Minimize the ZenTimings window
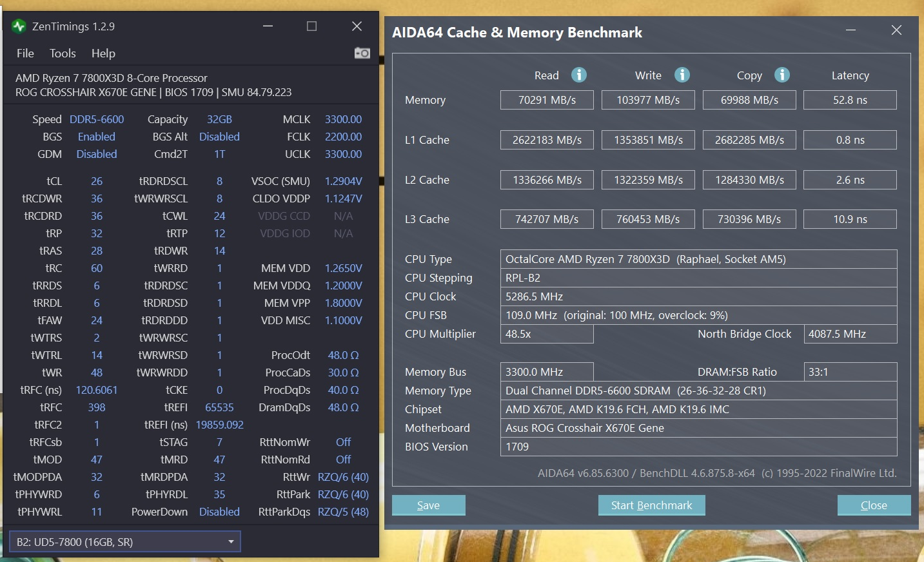Image resolution: width=924 pixels, height=562 pixels. click(268, 26)
